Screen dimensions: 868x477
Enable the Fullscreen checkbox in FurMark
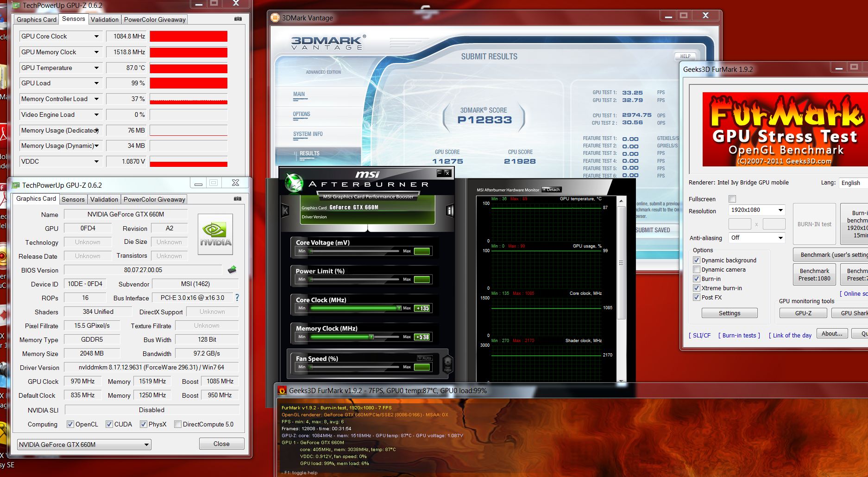(x=732, y=199)
